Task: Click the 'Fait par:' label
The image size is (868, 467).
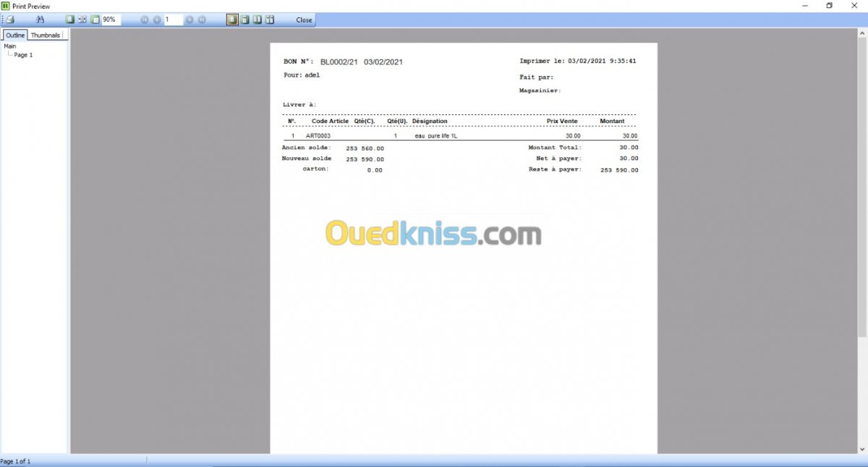Action: tap(537, 77)
